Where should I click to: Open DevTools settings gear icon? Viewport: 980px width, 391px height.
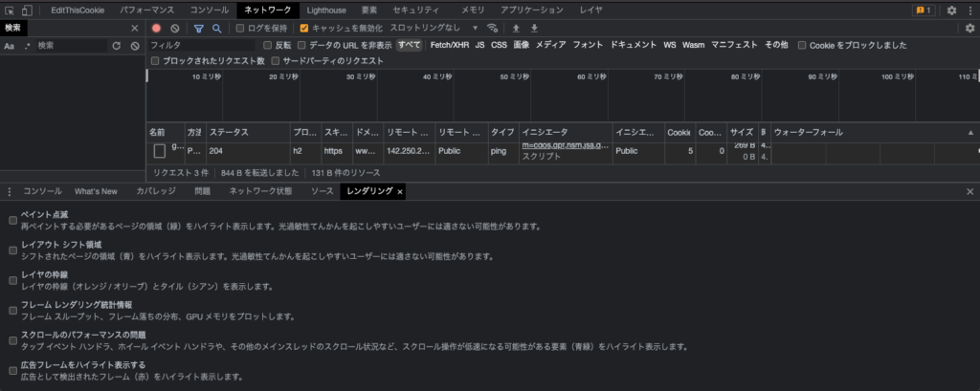click(951, 10)
